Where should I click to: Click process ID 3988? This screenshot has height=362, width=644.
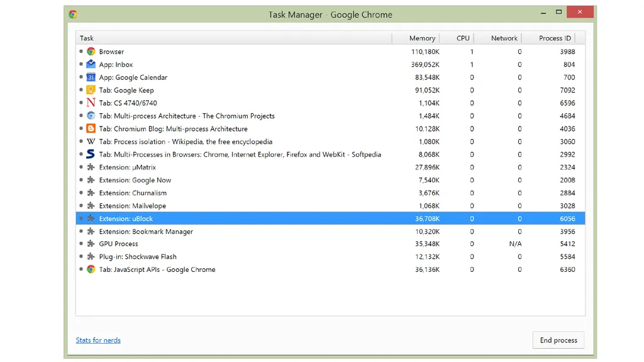coord(567,52)
